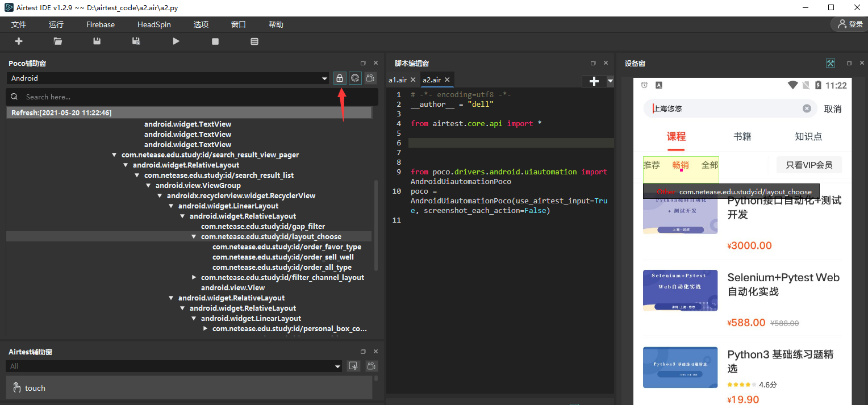868x405 pixels.
Task: Collapse android.view.ViewGroup tree node
Action: pyautogui.click(x=149, y=186)
